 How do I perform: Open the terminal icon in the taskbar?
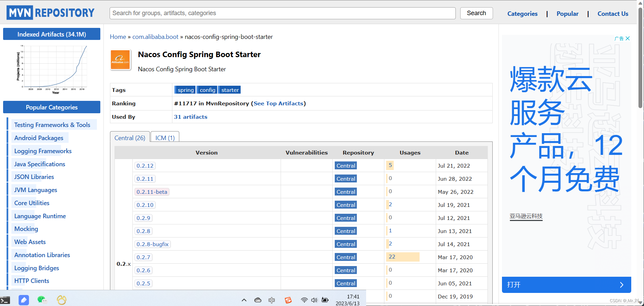[x=5, y=300]
